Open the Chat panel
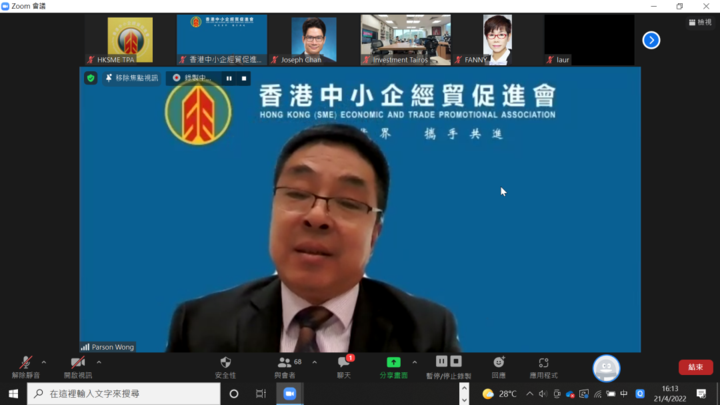 (344, 365)
